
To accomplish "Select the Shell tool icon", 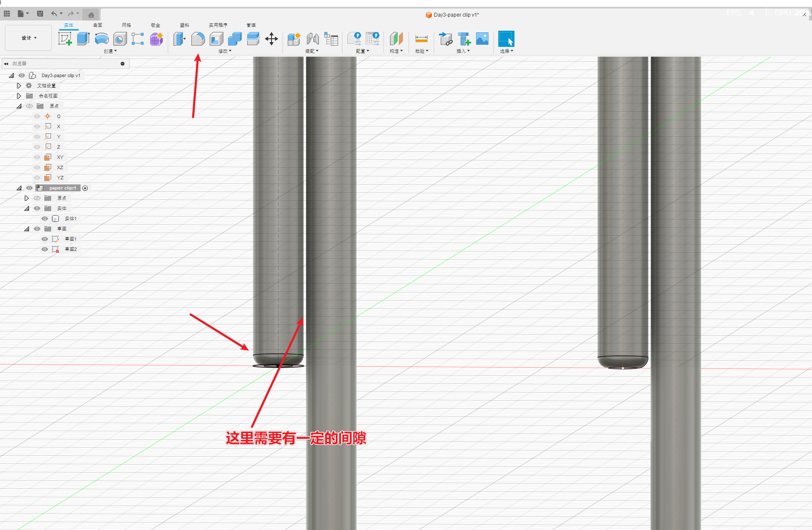I will [x=216, y=39].
